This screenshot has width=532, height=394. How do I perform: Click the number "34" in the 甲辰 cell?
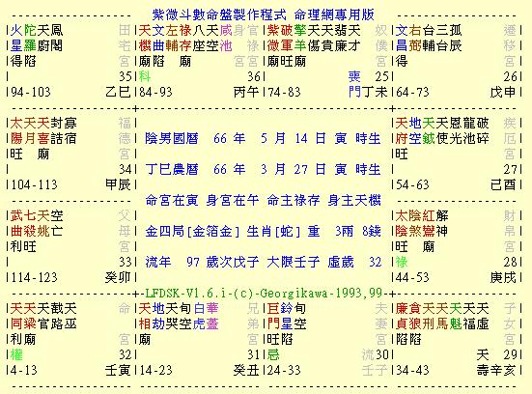(x=125, y=169)
